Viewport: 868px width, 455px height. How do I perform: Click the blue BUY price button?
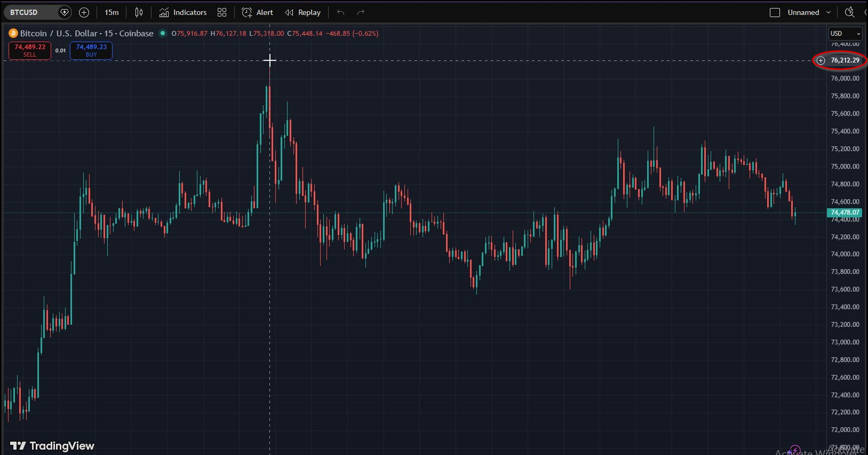tap(91, 50)
